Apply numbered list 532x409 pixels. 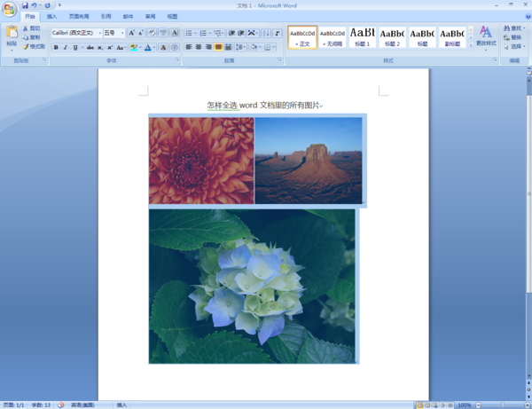coord(203,33)
